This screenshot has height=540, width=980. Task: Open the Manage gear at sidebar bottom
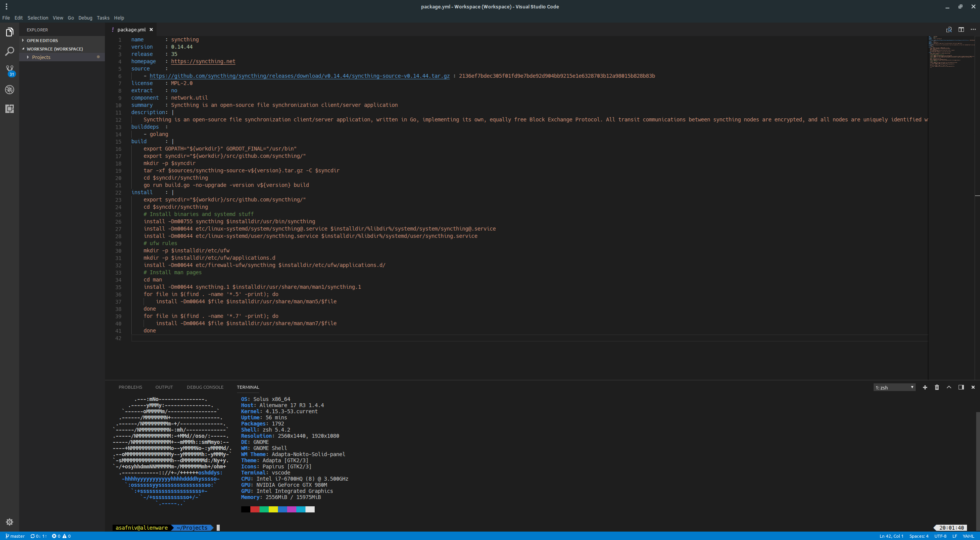(10, 522)
